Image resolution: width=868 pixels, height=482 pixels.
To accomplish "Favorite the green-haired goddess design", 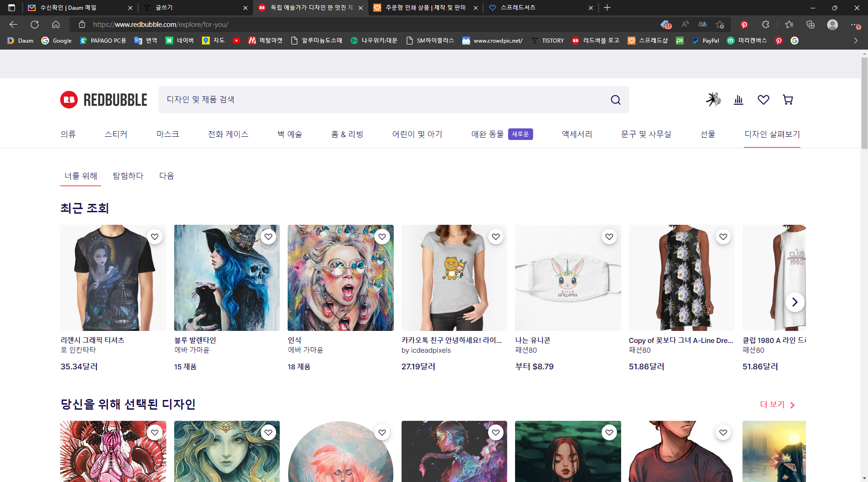I will 268,433.
